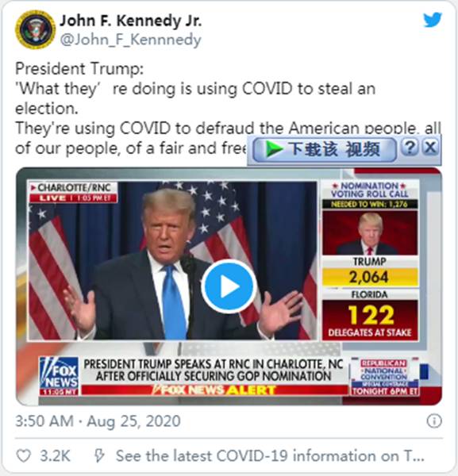This screenshot has width=458, height=476.
Task: Click the Florida 122 delegates panel
Action: click(370, 316)
